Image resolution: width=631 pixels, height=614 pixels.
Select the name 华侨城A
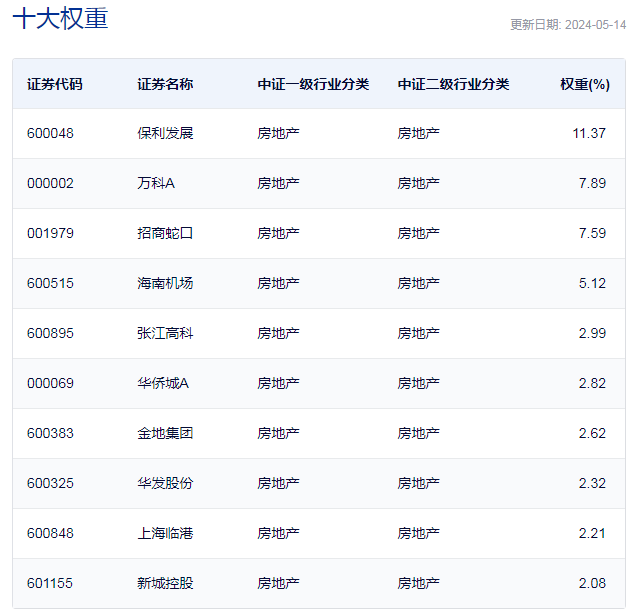(x=163, y=383)
